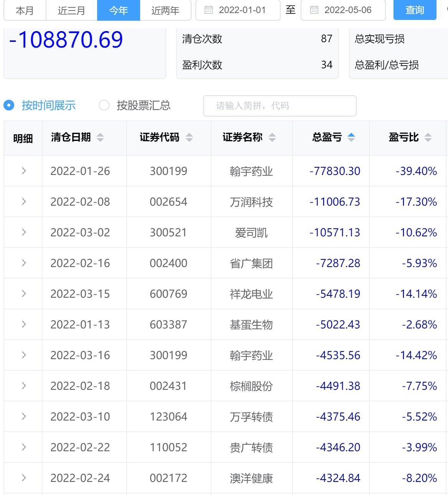Click calendar icon in end date field

[314, 10]
